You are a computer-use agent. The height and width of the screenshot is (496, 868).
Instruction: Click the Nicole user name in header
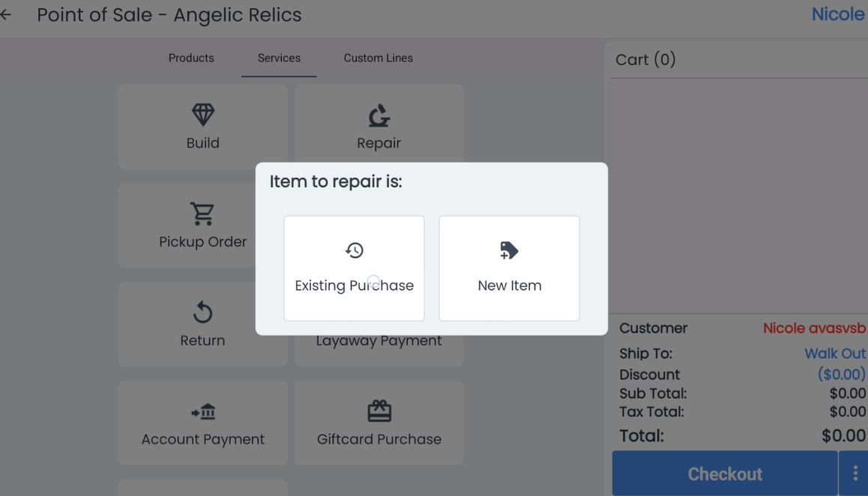point(838,14)
